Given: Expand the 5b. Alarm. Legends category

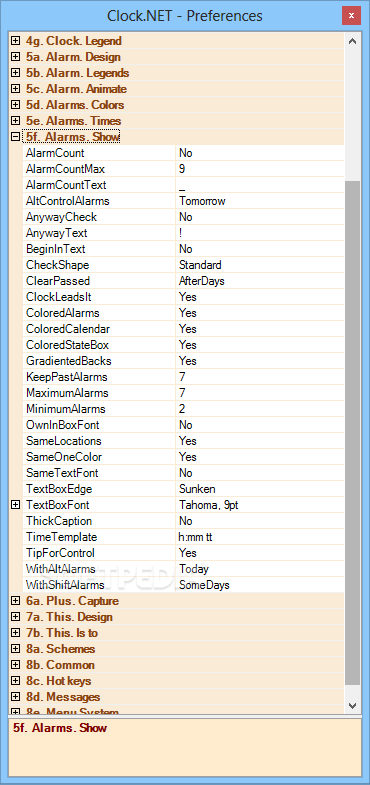Looking at the screenshot, I should [16, 73].
